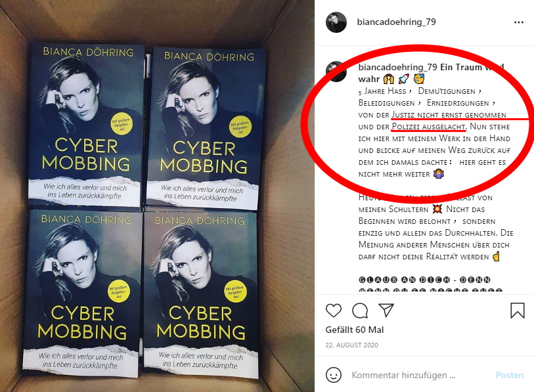Like the post with the heart icon
Screen dimensions: 534x392
click(x=334, y=311)
